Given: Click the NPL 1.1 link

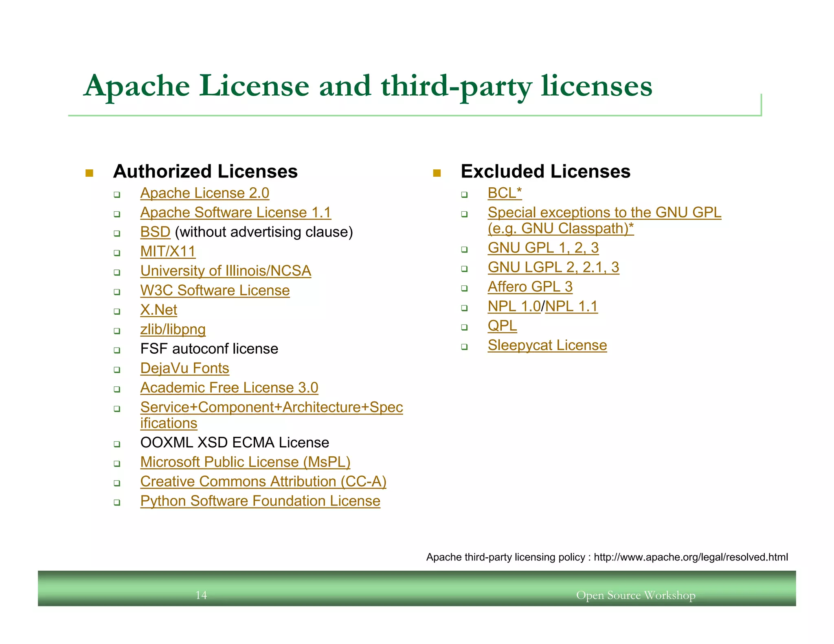Looking at the screenshot, I should point(571,307).
